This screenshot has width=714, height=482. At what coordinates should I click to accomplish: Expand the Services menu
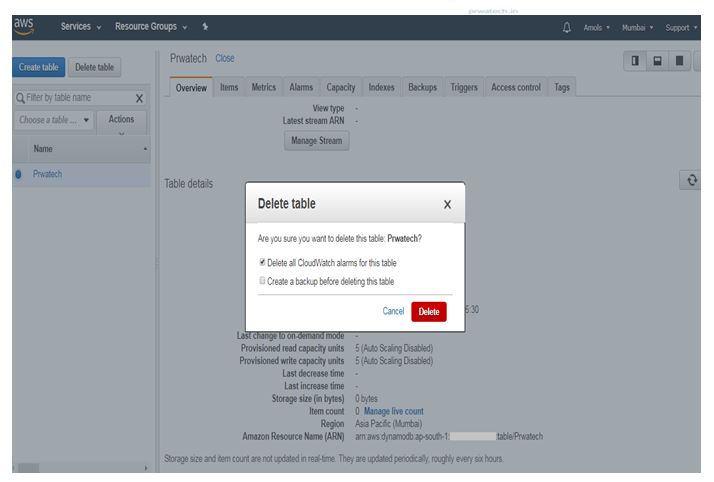pos(81,27)
